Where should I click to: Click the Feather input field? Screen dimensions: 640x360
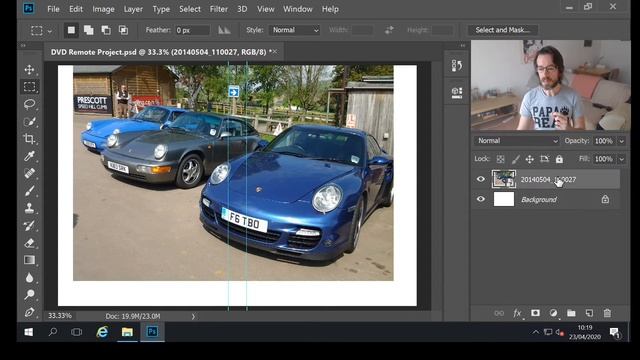click(x=192, y=30)
